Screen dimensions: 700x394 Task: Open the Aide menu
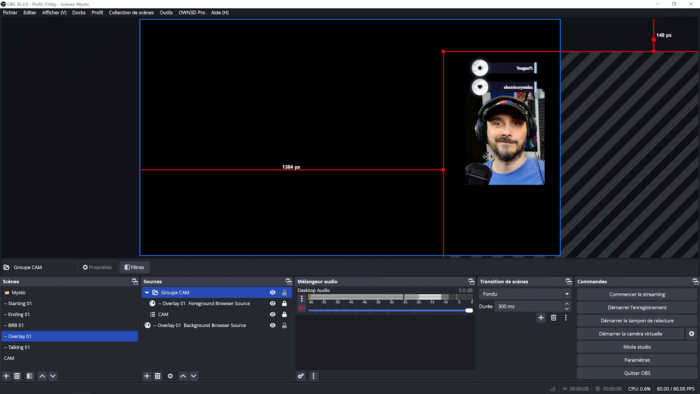point(220,12)
